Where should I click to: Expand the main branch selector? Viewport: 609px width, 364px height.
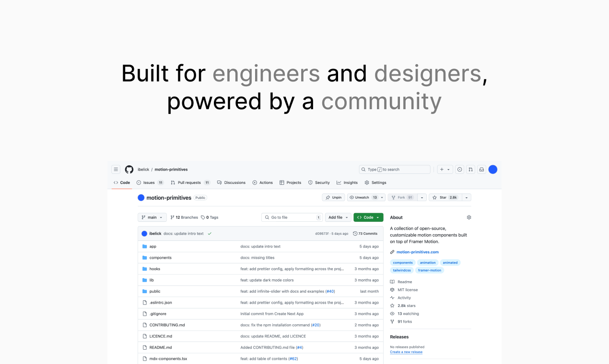coord(152,217)
